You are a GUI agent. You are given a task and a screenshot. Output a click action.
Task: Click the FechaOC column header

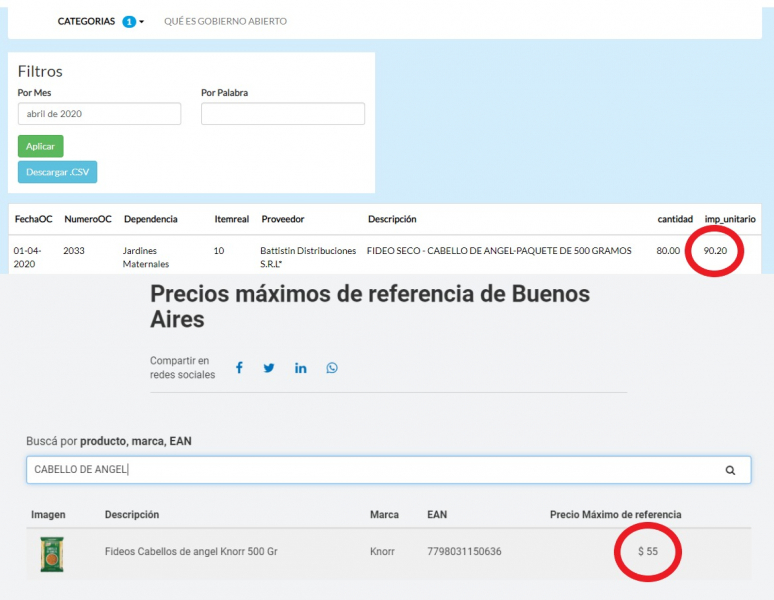click(x=33, y=219)
